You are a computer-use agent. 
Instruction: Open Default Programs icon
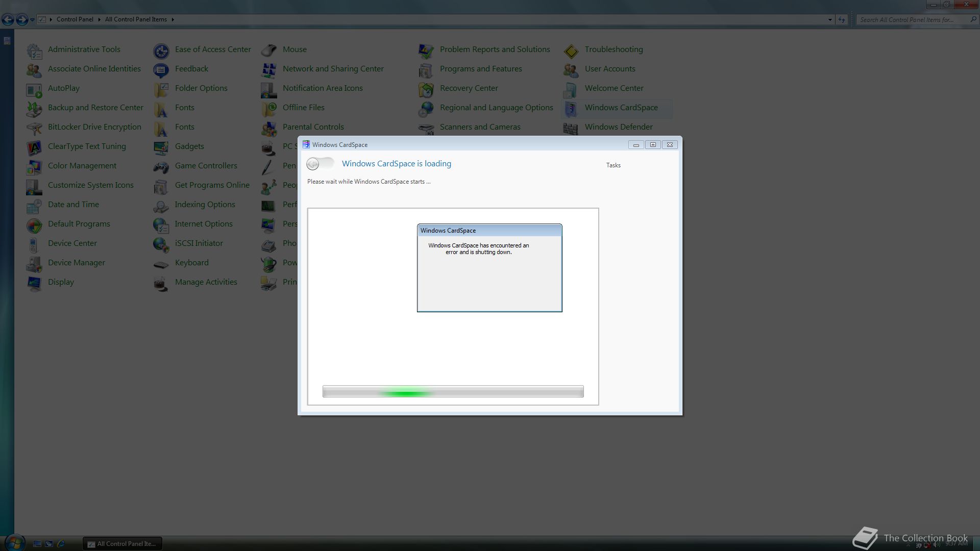tap(34, 225)
